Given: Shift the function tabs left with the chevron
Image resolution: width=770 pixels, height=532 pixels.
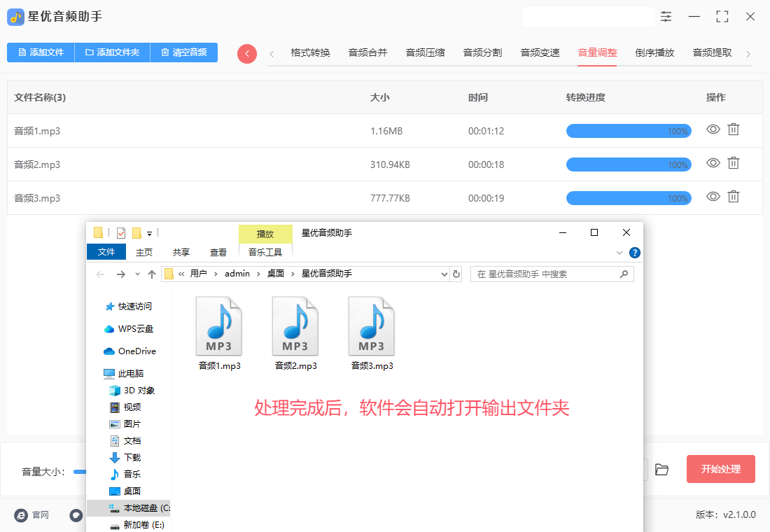Looking at the screenshot, I should pos(272,54).
